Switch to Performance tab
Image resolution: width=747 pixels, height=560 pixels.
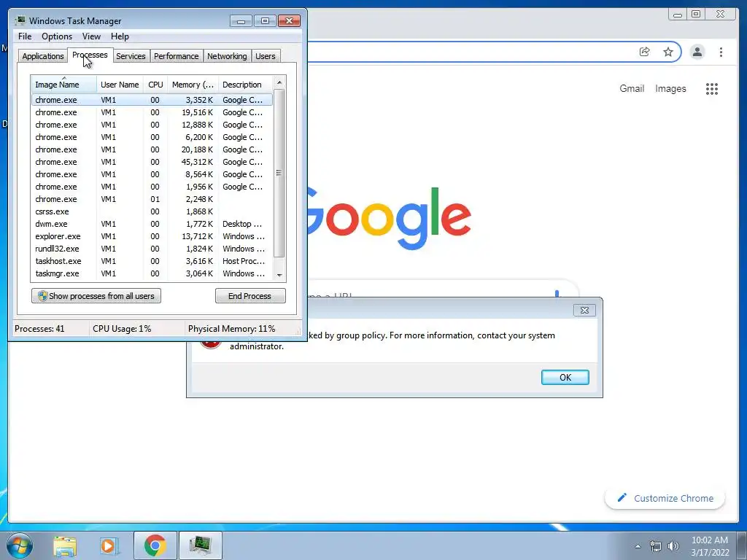point(176,56)
